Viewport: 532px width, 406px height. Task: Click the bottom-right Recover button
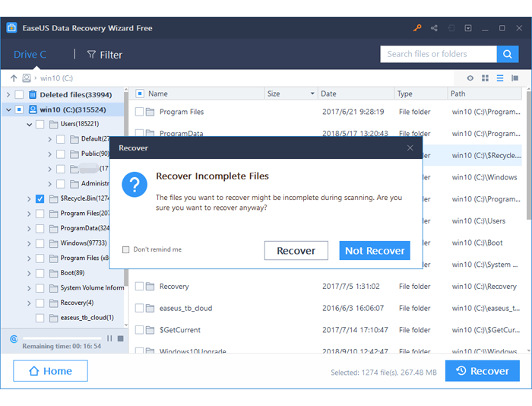click(x=483, y=371)
